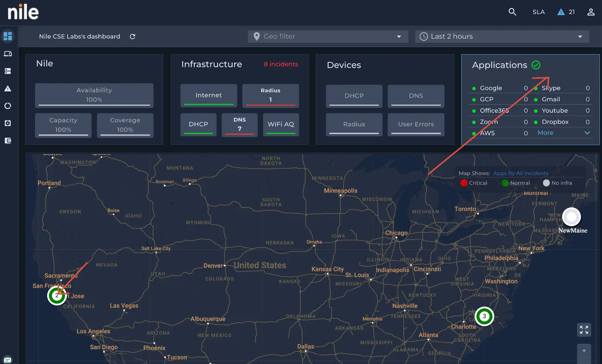Screen dimensions: 602x364
Task: Open the settings gear icon in the sidebar
Action: [8, 123]
